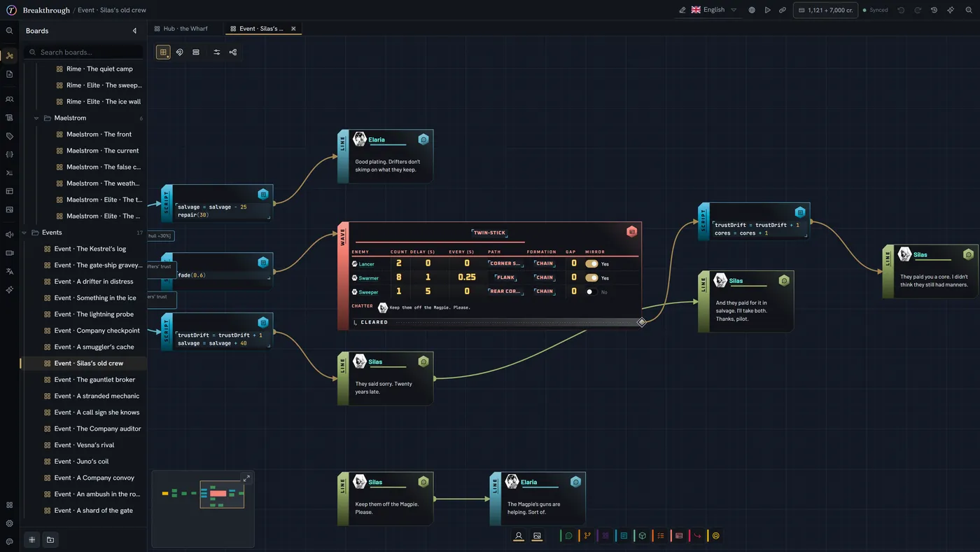Open Sweeper CHAIN formation dropdown
Viewport: 980px width, 552px height.
544,292
